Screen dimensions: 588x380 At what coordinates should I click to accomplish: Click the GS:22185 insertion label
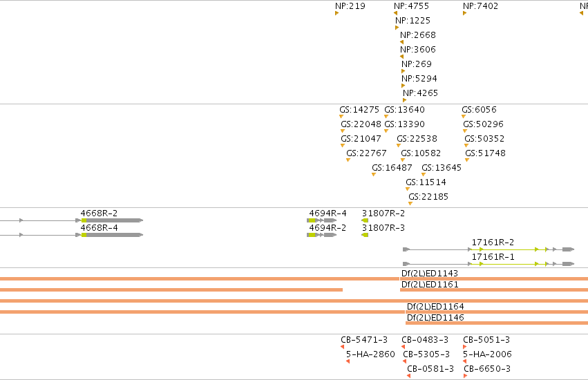(x=428, y=197)
